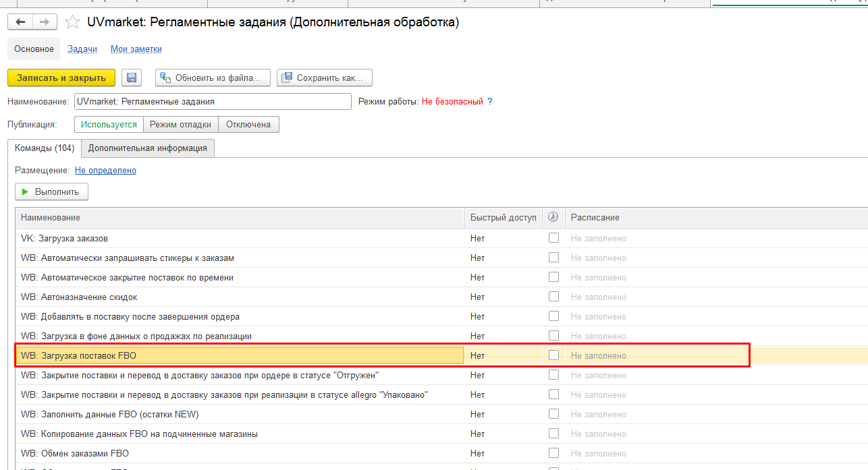The image size is (868, 470).
Task: Select row WB: Загрузка в фоне данных о продажах
Action: [x=441, y=336]
